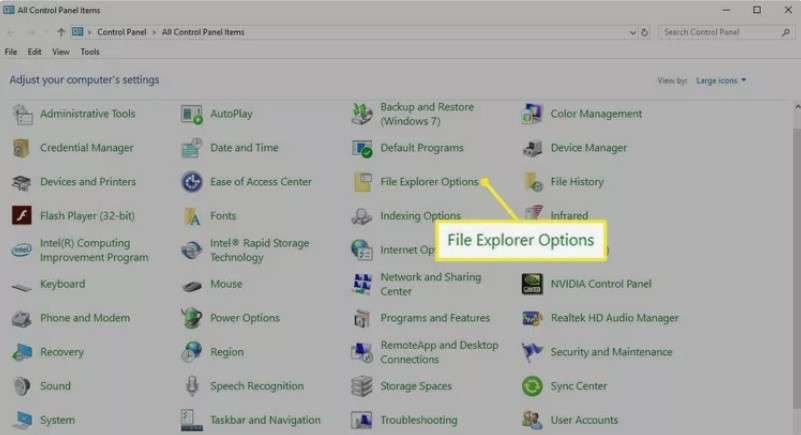Click the Up one level arrow button
This screenshot has height=435, width=801.
pyautogui.click(x=61, y=32)
